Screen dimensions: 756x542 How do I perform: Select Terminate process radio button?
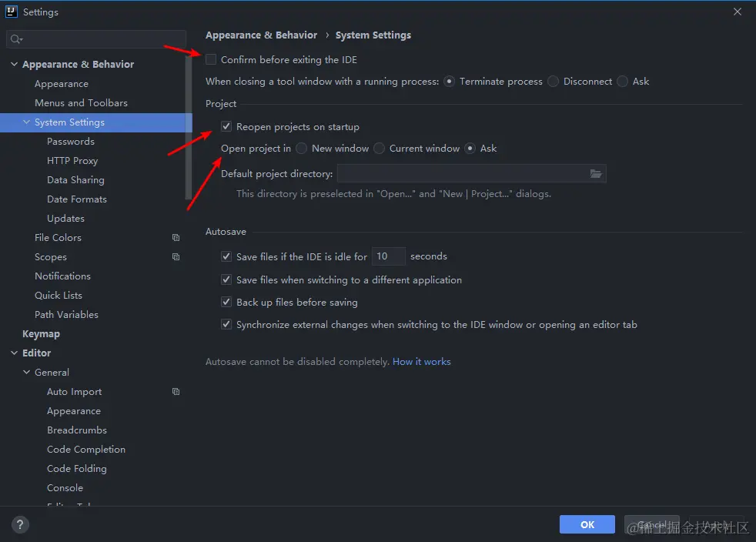tap(449, 82)
